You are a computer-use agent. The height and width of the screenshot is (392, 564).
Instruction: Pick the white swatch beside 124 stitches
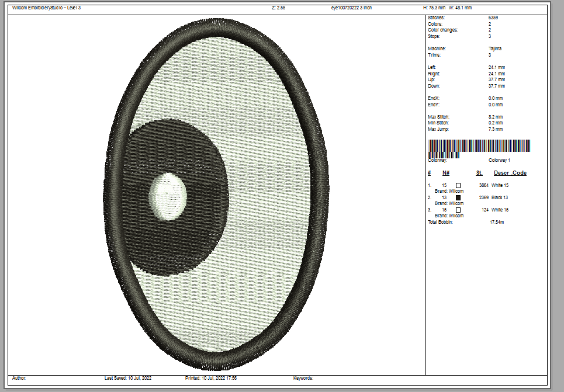458,210
